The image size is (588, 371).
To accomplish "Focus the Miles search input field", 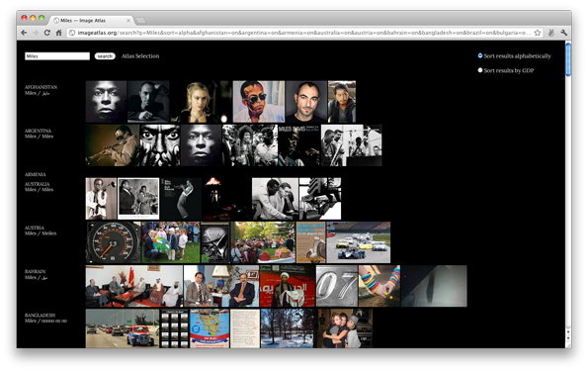I will point(57,56).
